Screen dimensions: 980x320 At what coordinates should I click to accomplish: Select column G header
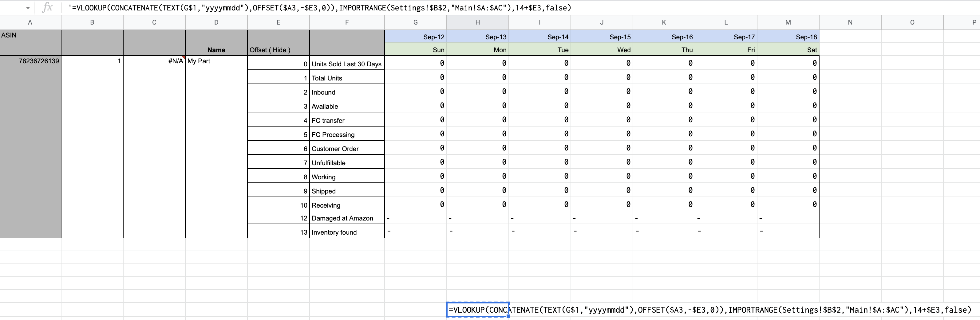coord(415,22)
